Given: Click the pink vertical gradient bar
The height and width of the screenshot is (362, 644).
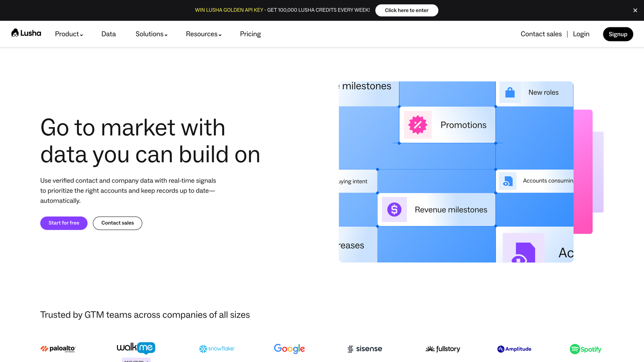Looking at the screenshot, I should 583,171.
